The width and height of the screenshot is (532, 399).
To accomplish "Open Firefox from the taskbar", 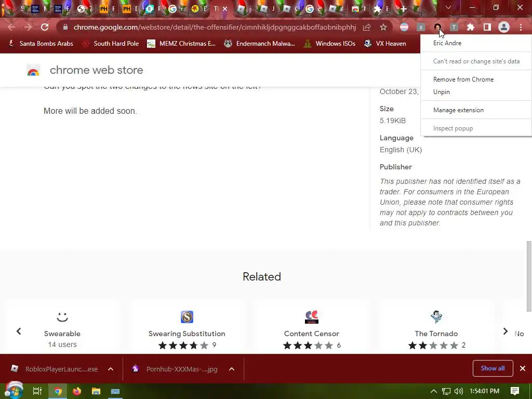I will pyautogui.click(x=77, y=391).
